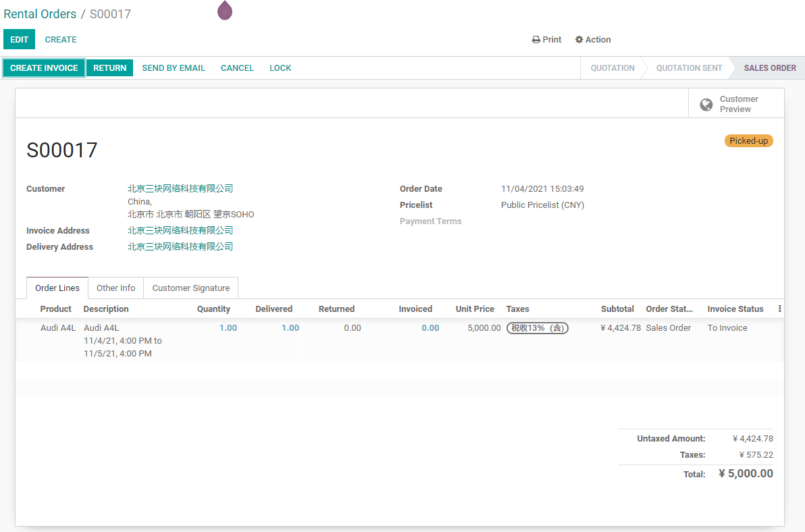805x532 pixels.
Task: Switch to the Other Info tab
Action: 116,288
